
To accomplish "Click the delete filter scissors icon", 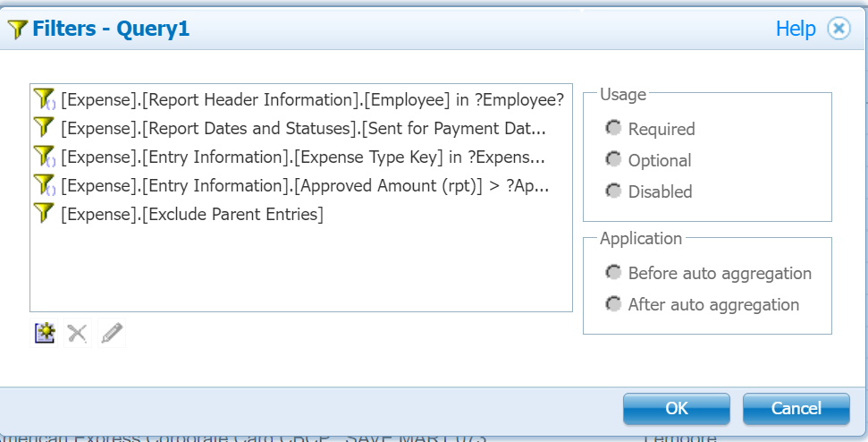I will pos(78,333).
